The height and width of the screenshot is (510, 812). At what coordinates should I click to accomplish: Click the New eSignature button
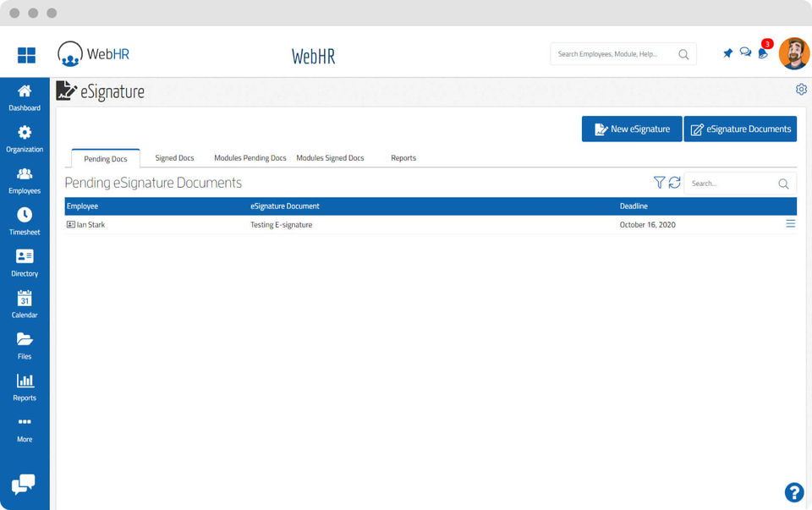pos(632,129)
